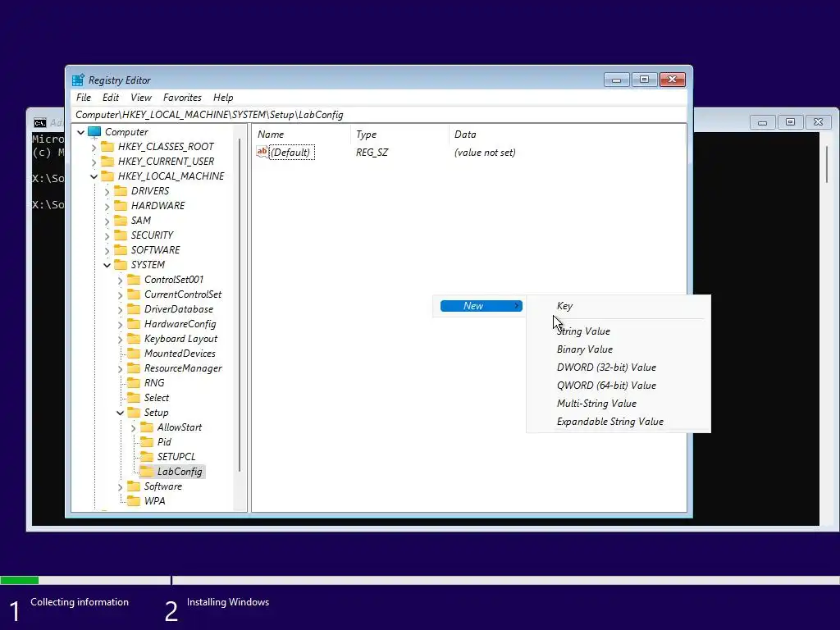Click the Keyboard Layout folder icon
Viewport: 840px width, 630px height.
click(134, 339)
